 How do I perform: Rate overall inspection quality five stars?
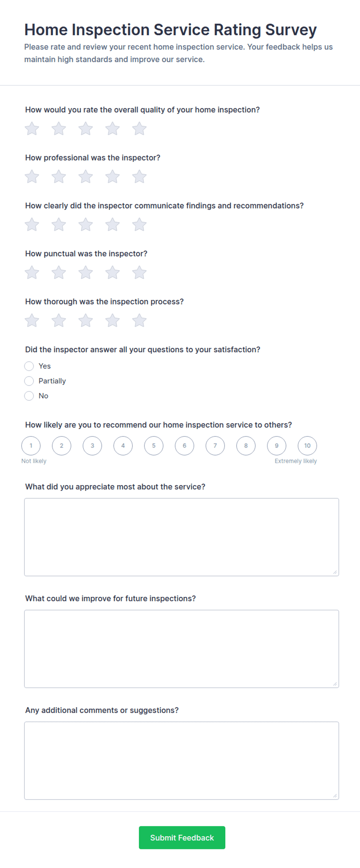(139, 129)
